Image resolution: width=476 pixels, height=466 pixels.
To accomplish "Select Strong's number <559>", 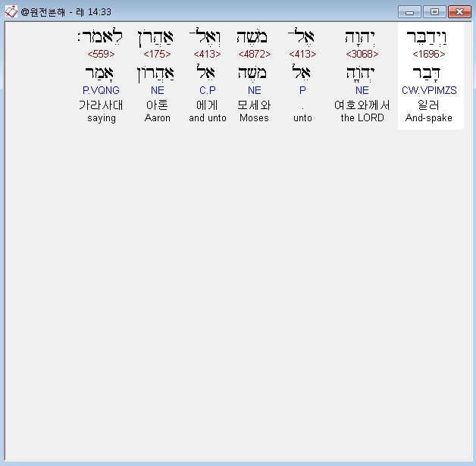I will point(101,54).
